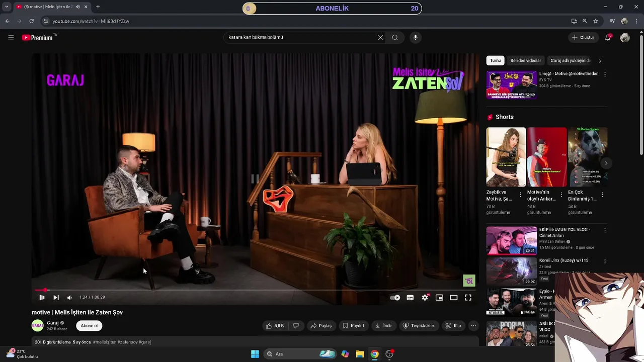
Task: Pause the video with the player button
Action: 42,298
